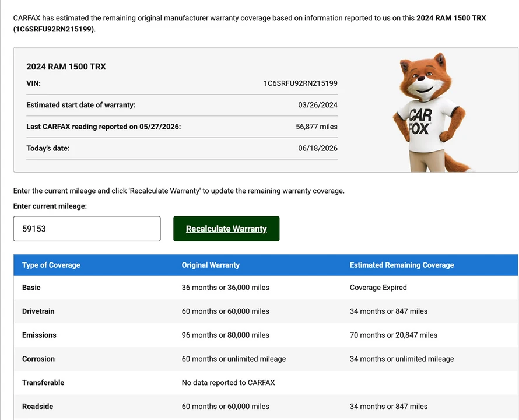This screenshot has height=420, width=519.
Task: Click No data reported to CARFAX cell
Action: (x=229, y=383)
